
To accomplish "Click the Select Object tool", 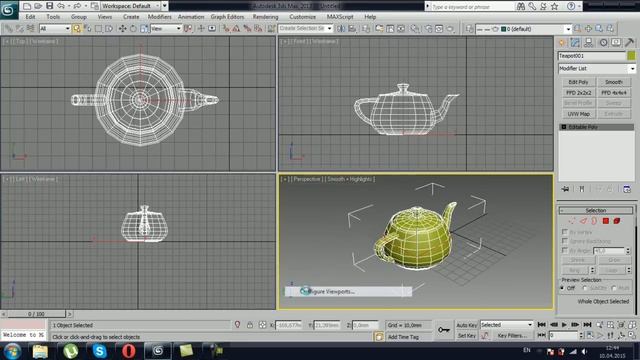I will point(77,29).
